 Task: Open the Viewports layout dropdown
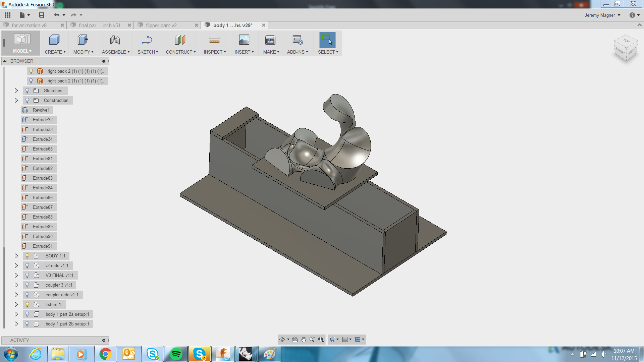click(x=360, y=340)
